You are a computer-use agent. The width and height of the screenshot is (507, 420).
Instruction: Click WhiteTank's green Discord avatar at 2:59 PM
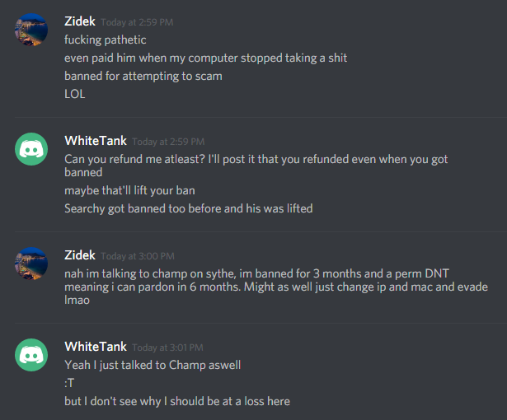pyautogui.click(x=31, y=149)
